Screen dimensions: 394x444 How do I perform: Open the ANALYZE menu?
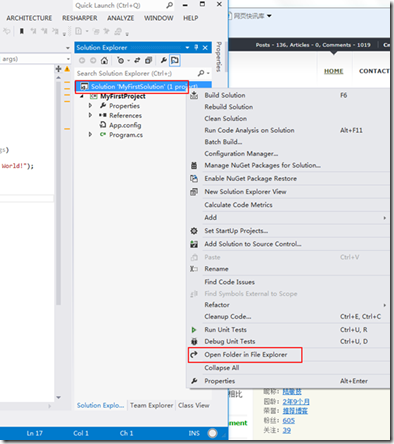(x=120, y=18)
